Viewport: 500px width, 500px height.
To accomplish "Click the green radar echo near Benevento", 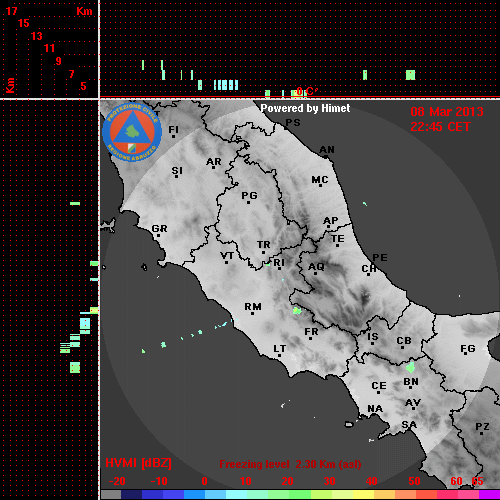I will coord(410,367).
